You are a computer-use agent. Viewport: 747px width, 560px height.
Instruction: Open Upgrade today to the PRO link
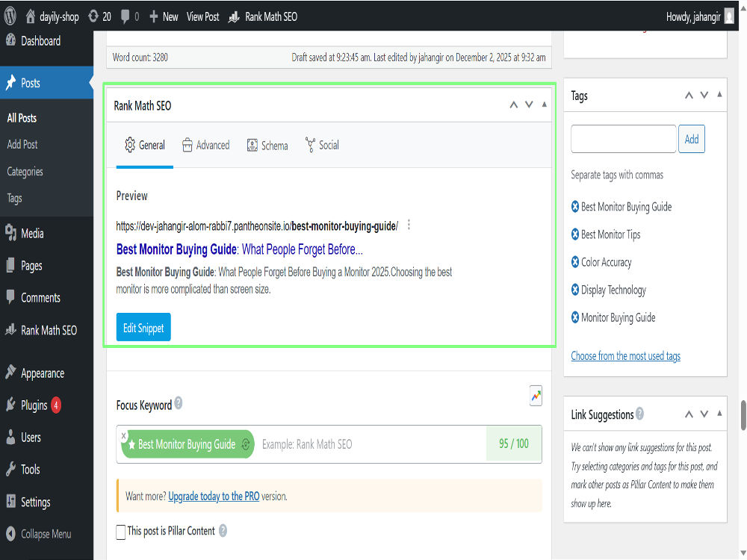point(214,497)
